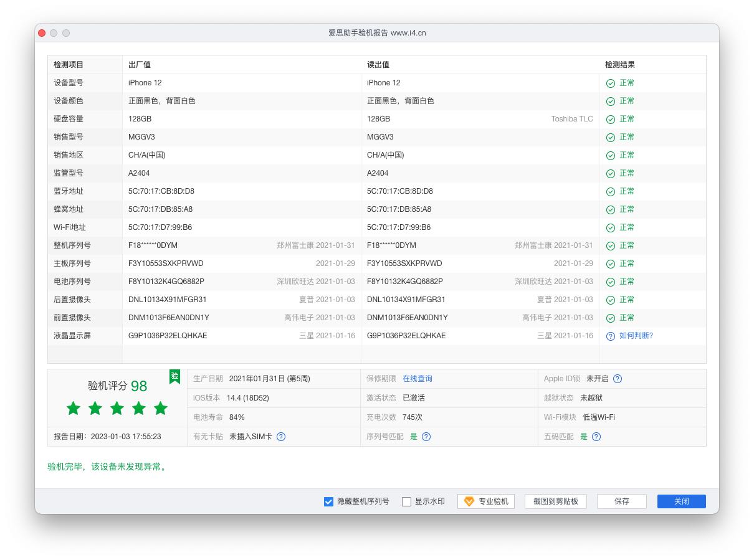Click the 生产日期 value 2021年01月31日
Image resolution: width=754 pixels, height=560 pixels.
pyautogui.click(x=270, y=379)
